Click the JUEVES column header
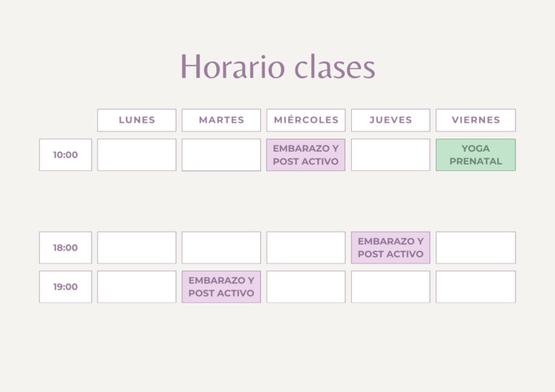 tap(390, 120)
